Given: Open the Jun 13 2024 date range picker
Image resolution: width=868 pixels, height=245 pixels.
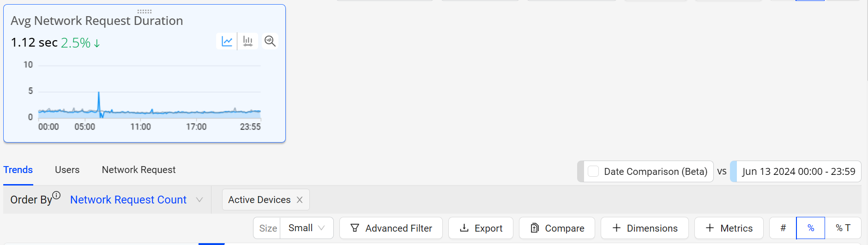Looking at the screenshot, I should 798,172.
